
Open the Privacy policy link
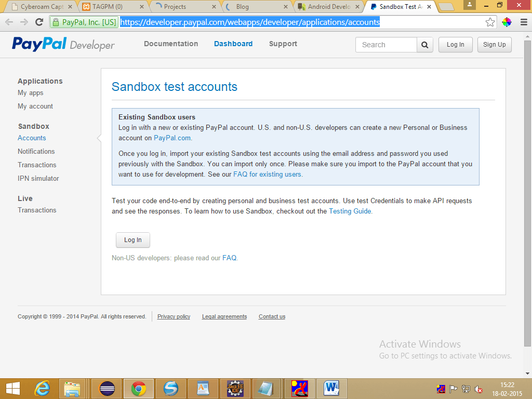pyautogui.click(x=174, y=316)
